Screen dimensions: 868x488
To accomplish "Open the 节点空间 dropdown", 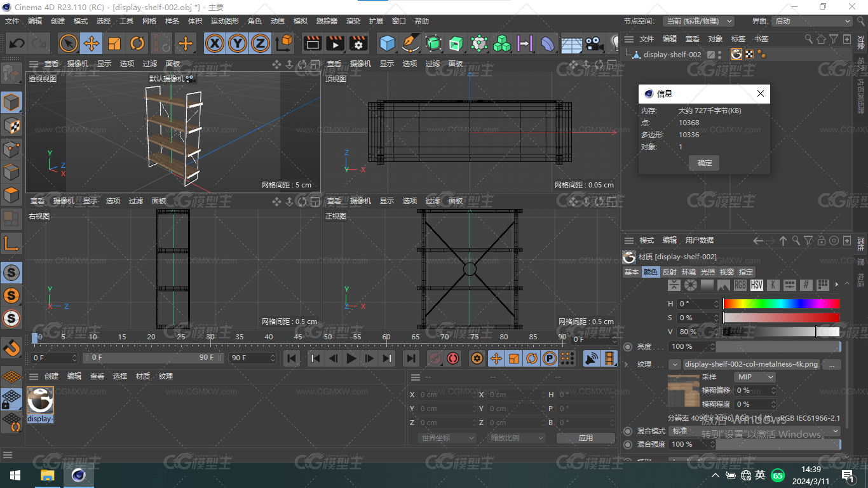I will tap(698, 21).
